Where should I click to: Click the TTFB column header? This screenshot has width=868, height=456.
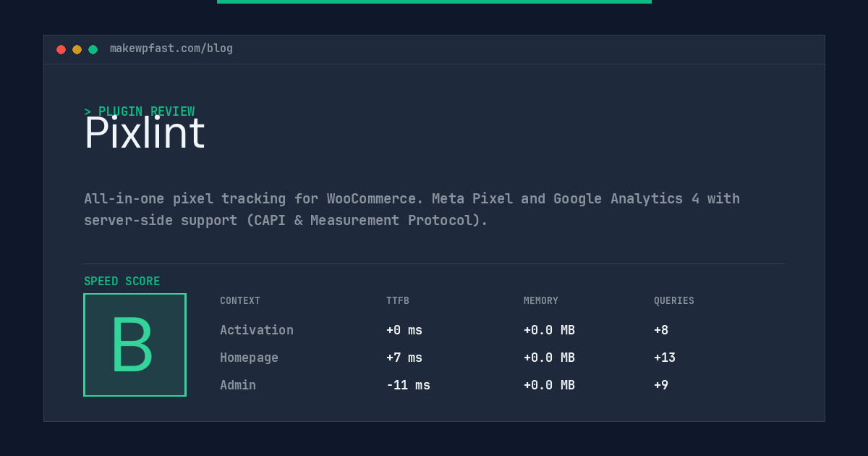coord(398,301)
